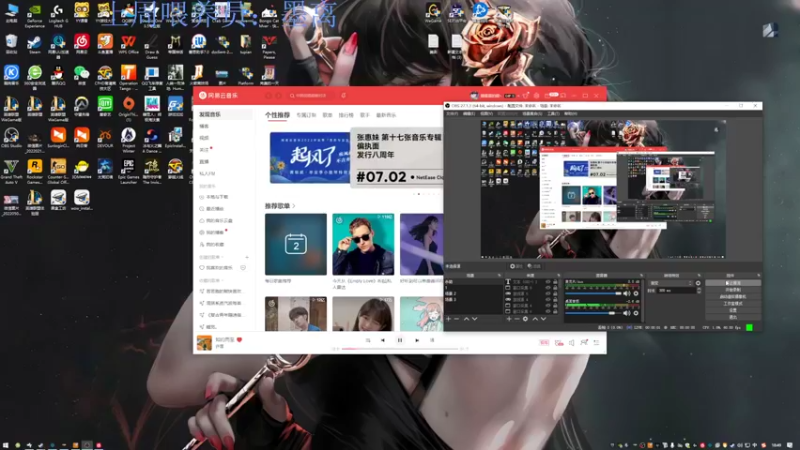Change play mode icon in NetEase player bar

point(368,340)
